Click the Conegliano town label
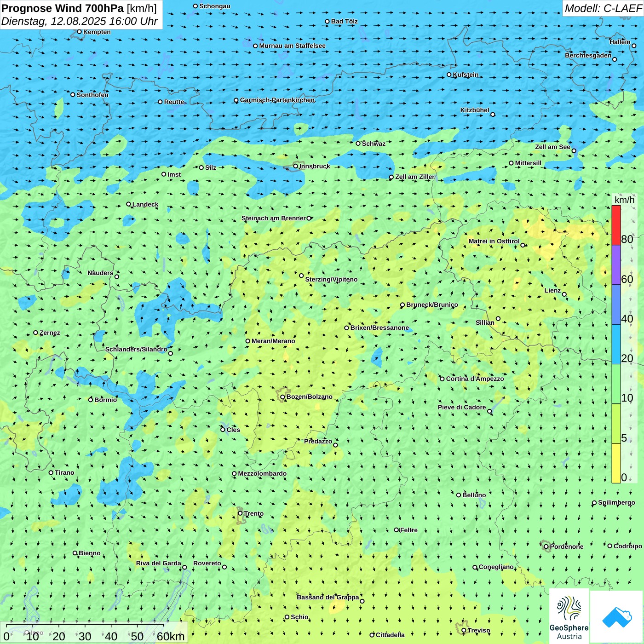The image size is (644, 644). 496,567
